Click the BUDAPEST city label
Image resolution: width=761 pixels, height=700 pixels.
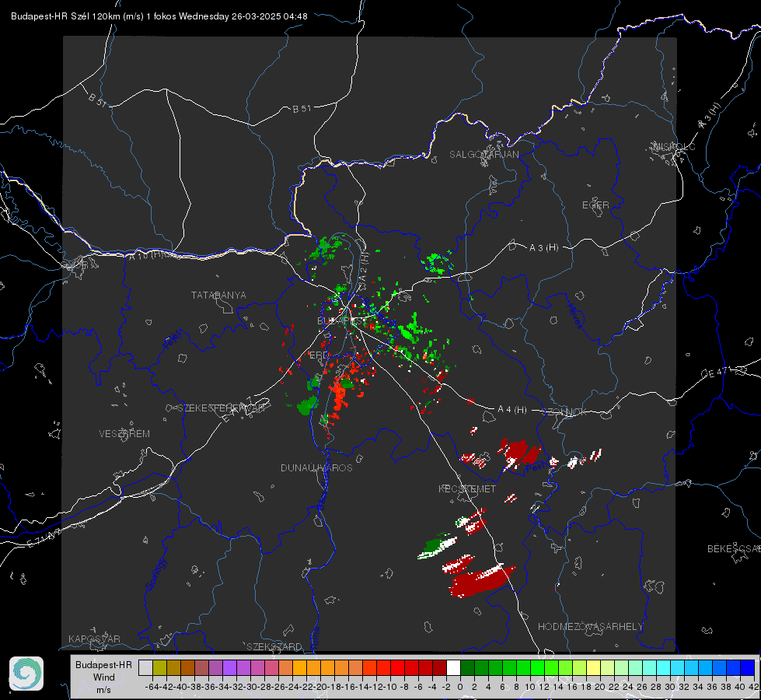[343, 321]
